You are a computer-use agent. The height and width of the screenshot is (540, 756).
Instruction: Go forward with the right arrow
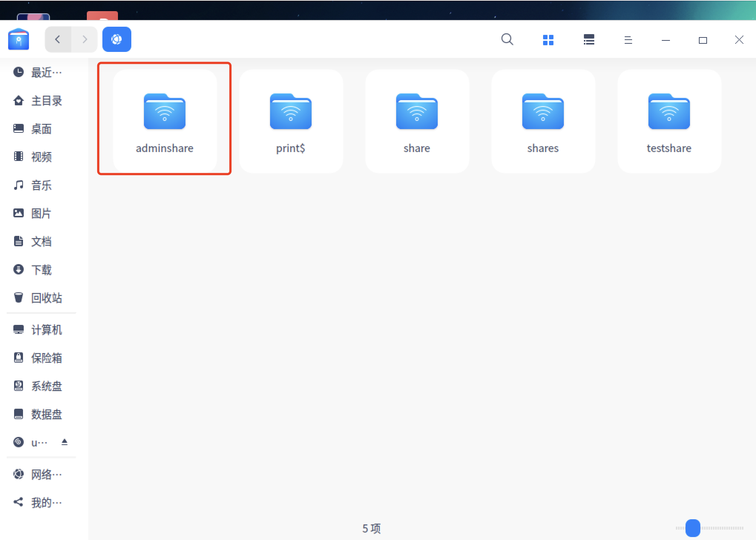[x=85, y=39]
